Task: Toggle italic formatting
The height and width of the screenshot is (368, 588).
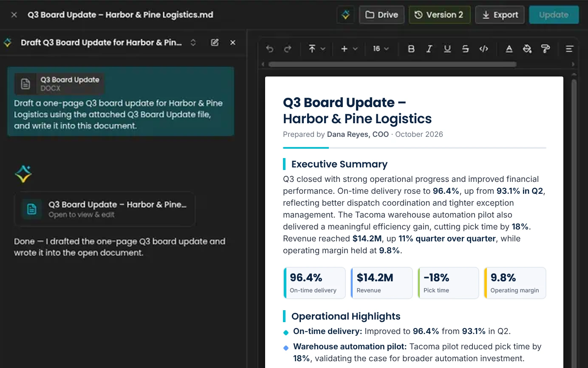Action: coord(429,49)
